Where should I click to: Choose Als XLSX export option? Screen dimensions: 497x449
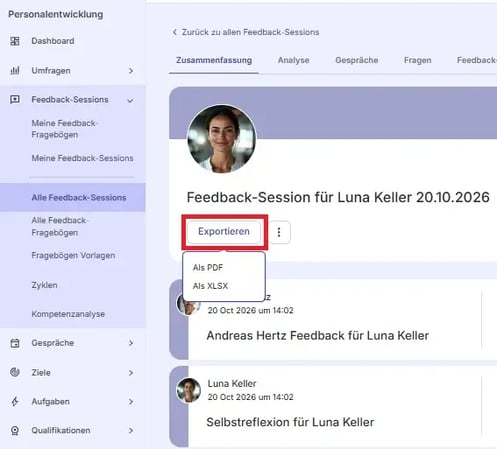pos(210,286)
